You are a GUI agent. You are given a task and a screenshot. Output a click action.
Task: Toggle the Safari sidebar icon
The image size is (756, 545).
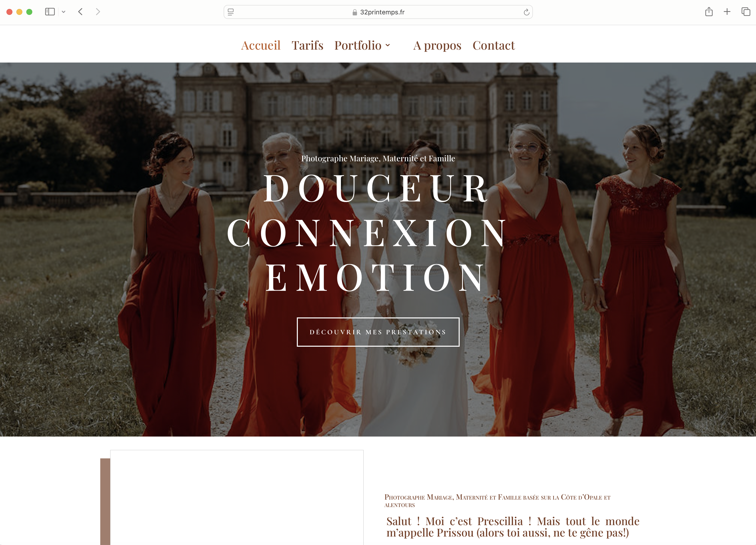[x=50, y=12]
